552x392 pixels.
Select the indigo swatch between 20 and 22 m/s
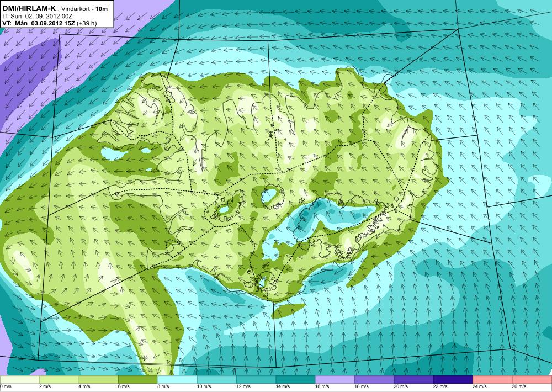[x=414, y=380]
